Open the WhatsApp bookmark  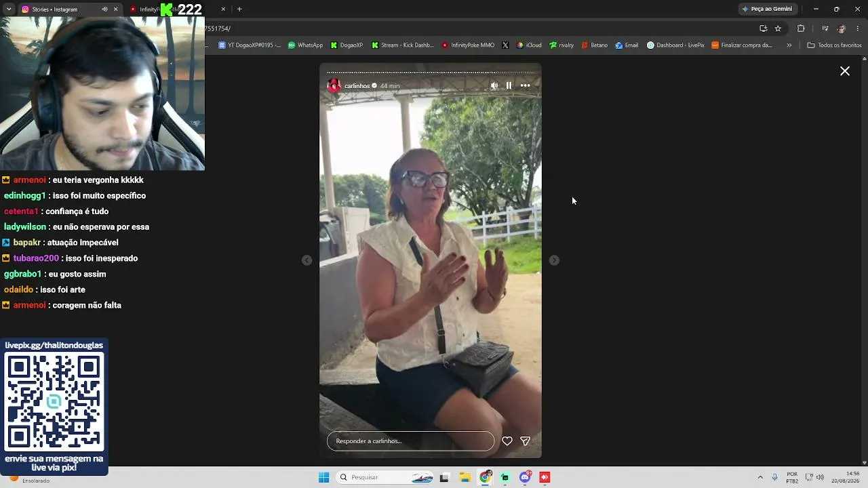point(305,45)
